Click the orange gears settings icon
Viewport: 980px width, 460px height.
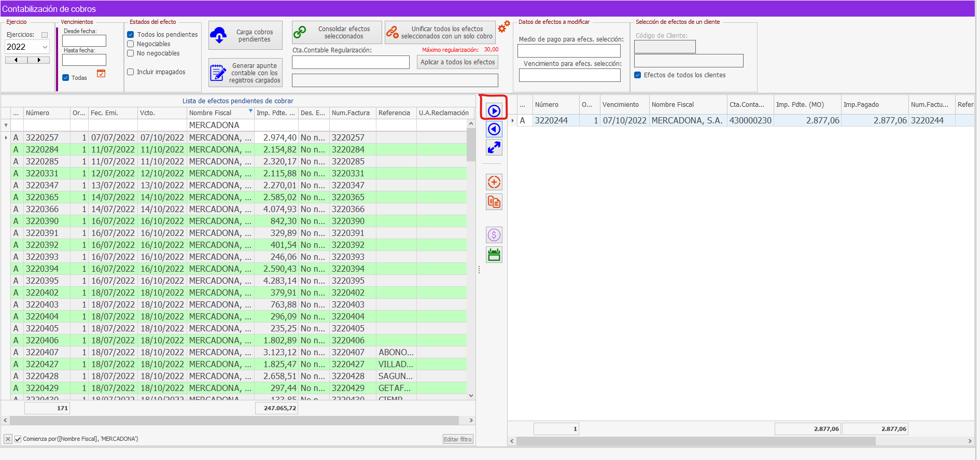(x=503, y=26)
